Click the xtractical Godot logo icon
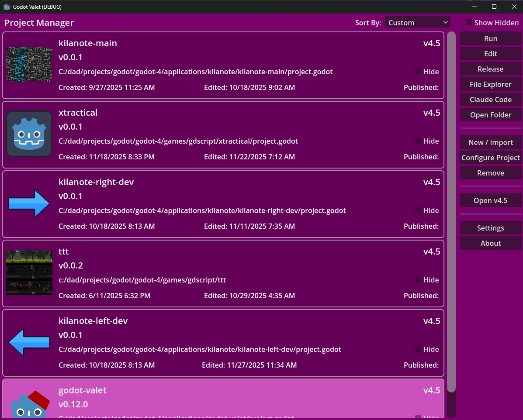The width and height of the screenshot is (523, 420). click(29, 134)
